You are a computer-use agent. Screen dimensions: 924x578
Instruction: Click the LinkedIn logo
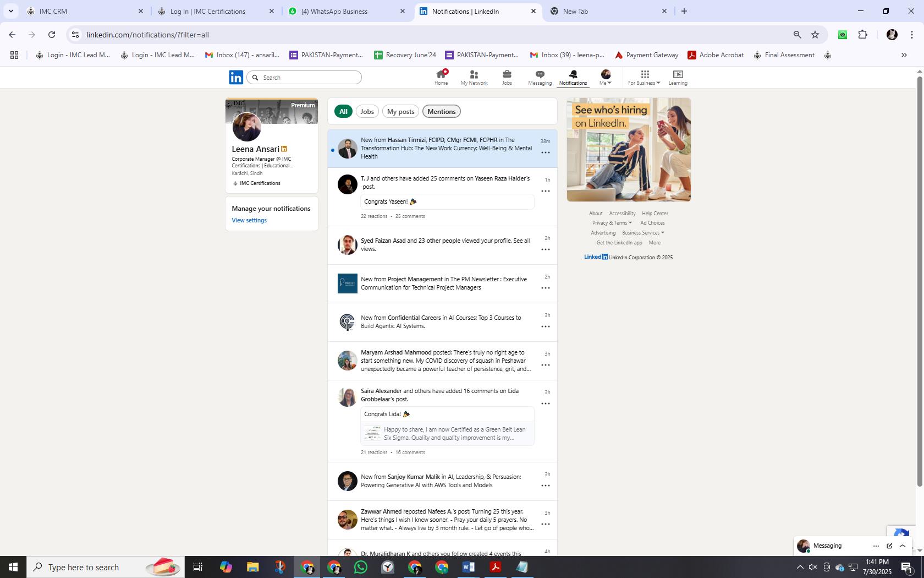pyautogui.click(x=236, y=78)
